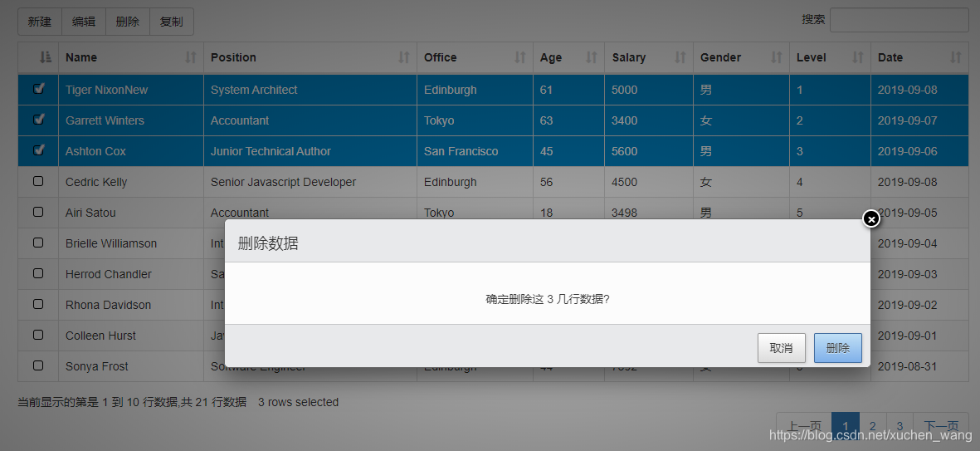Sort by the Gender column sort icon
The width and height of the screenshot is (980, 451).
pos(776,57)
